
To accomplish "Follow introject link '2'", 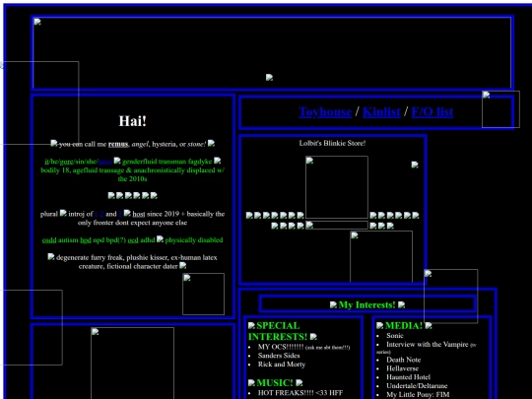I will pos(101,214).
